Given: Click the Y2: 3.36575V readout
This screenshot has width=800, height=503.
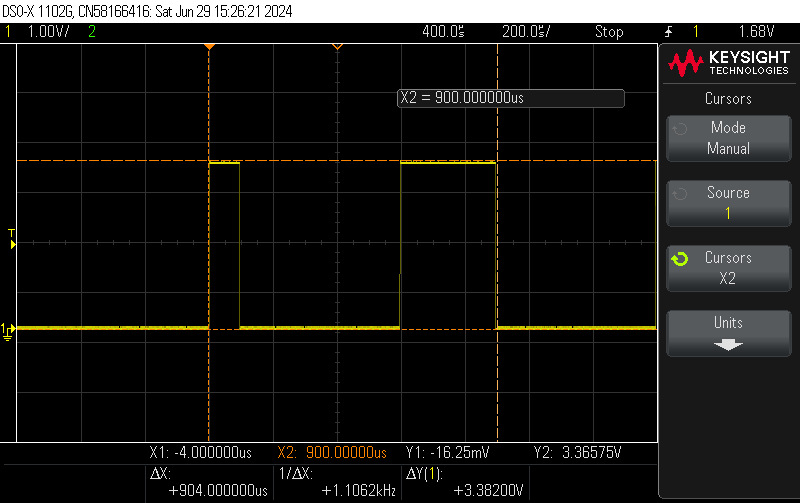Looking at the screenshot, I should coord(578,452).
